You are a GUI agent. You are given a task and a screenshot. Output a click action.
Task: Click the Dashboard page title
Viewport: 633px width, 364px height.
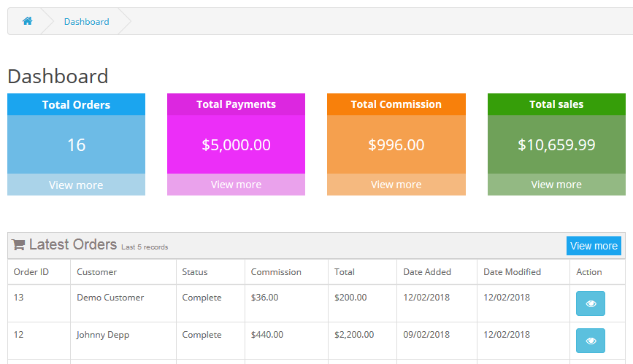click(58, 77)
